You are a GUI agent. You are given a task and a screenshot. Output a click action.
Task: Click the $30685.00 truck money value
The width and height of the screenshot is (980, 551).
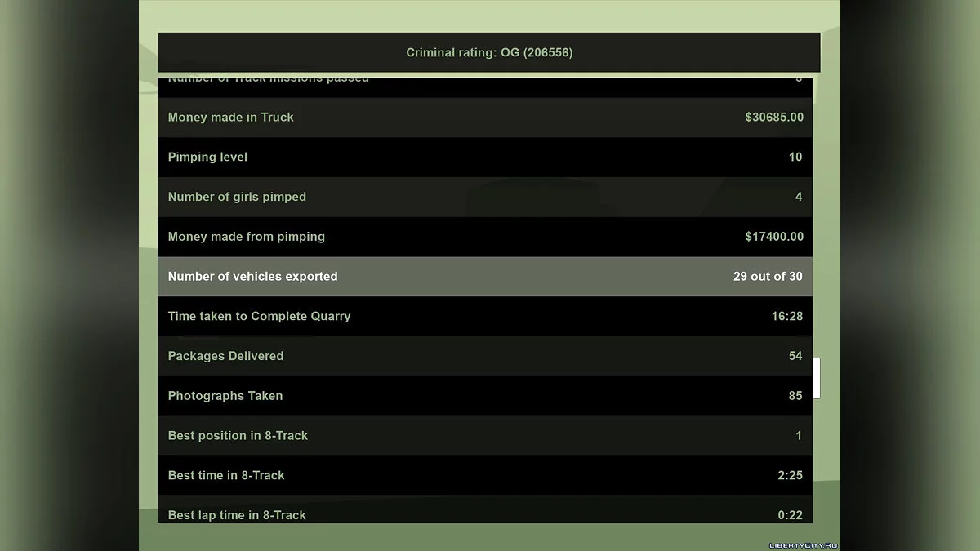point(773,118)
